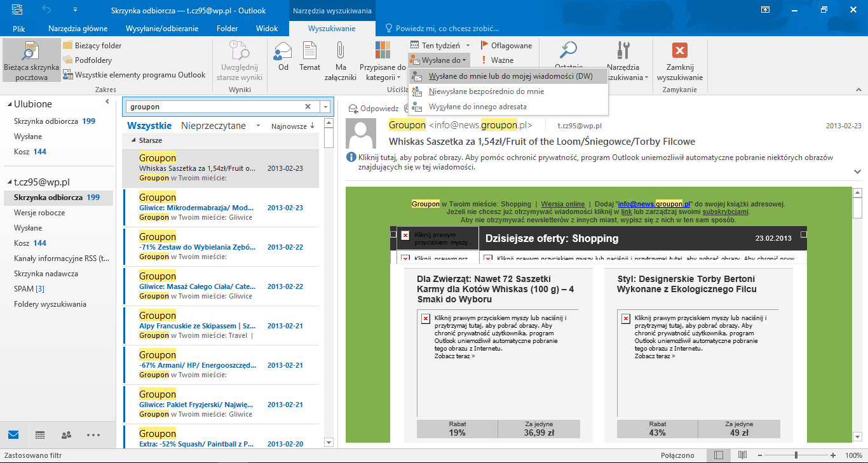Choose Wysłane do mnie lub do mojej wiadomości (DW)

[x=508, y=76]
